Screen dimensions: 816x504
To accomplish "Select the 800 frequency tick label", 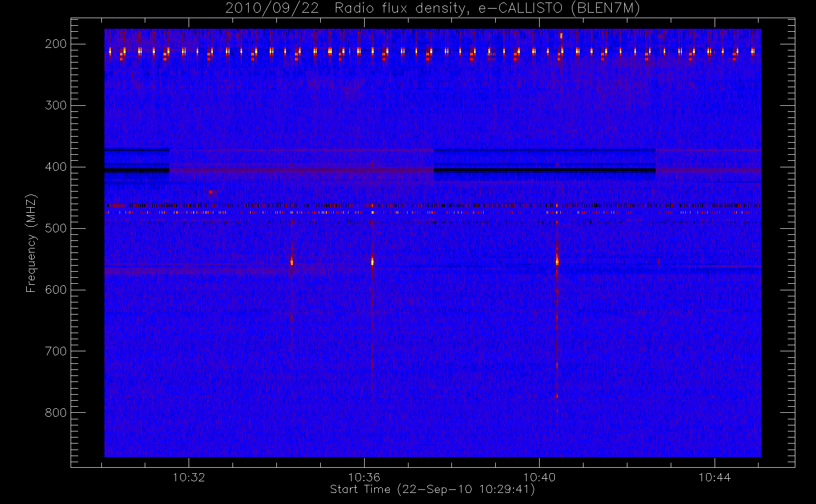I will tap(56, 413).
